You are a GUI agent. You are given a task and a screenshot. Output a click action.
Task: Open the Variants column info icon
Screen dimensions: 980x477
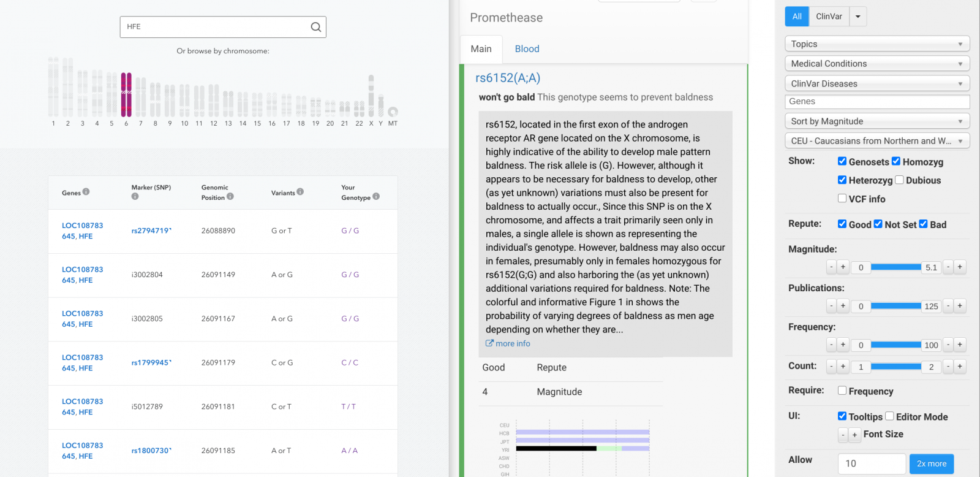point(300,192)
